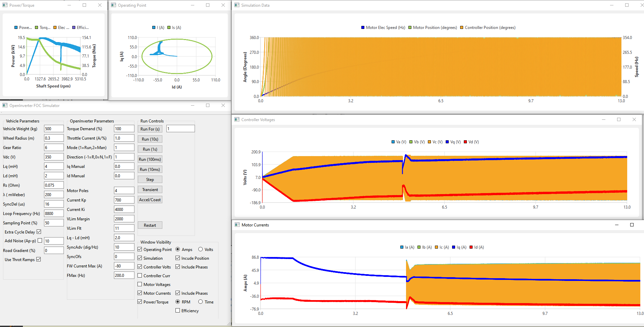644x327 pixels.
Task: Click the Vq (V) blue legend swatch
Action: [447, 142]
